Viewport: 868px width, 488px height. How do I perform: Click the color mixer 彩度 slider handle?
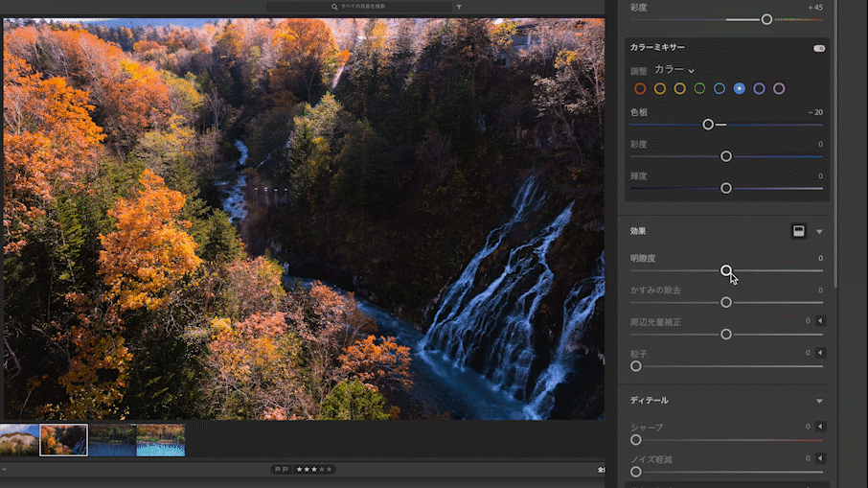(726, 157)
